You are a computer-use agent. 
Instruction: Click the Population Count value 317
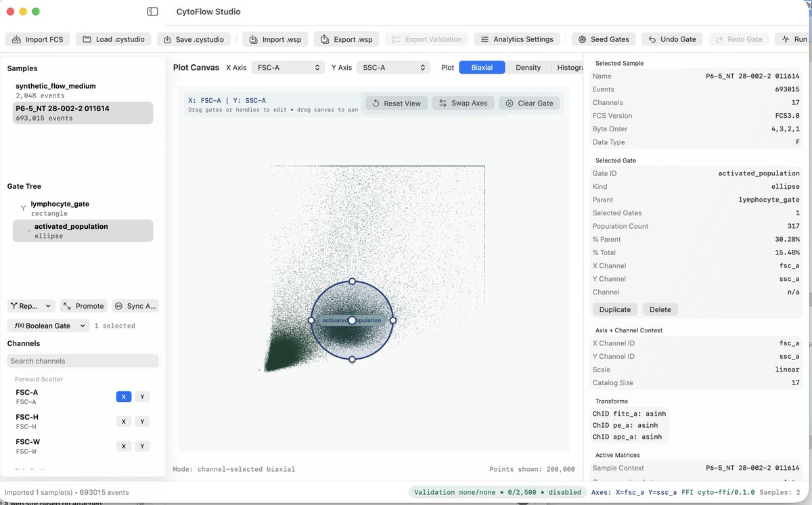(x=793, y=226)
